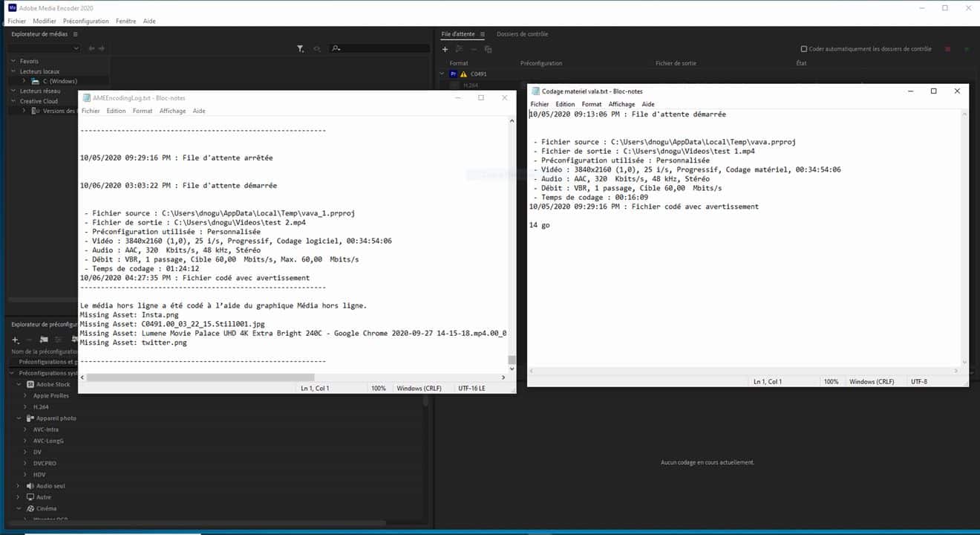Click the media browser forward arrow

coord(101,48)
